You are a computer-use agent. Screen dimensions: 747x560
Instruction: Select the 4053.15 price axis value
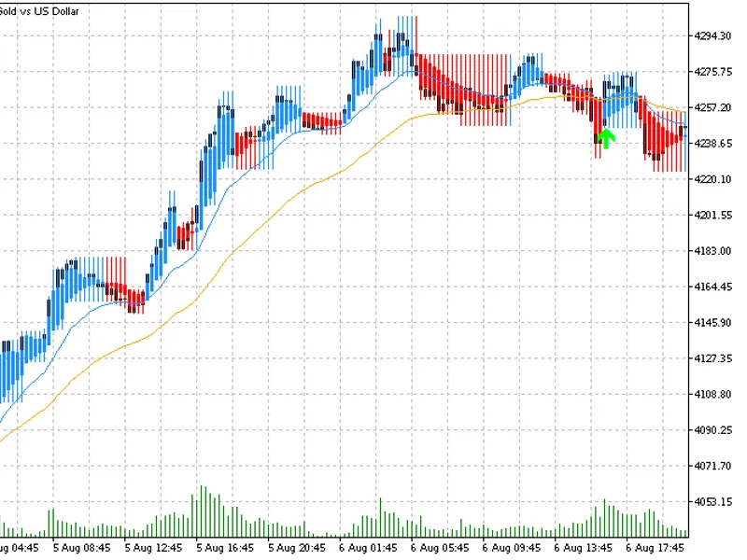712,501
